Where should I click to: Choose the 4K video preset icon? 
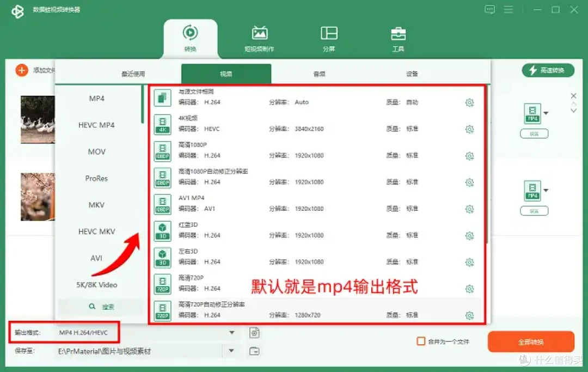[162, 125]
